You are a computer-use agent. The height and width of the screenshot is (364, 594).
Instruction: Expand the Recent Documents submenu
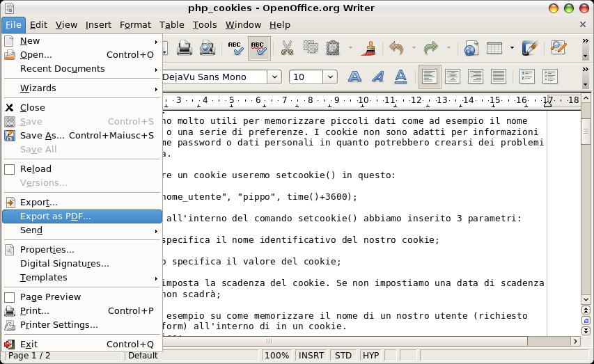pyautogui.click(x=82, y=69)
